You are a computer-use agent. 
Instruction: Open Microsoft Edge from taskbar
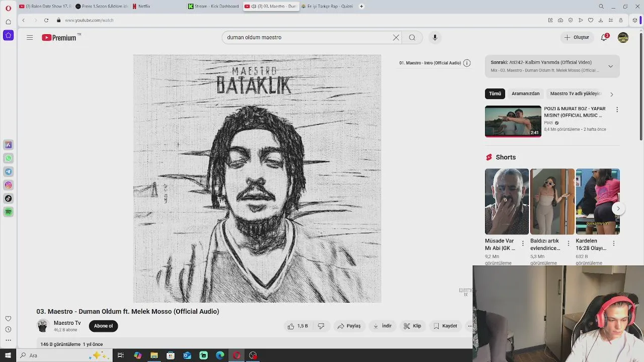click(x=220, y=355)
